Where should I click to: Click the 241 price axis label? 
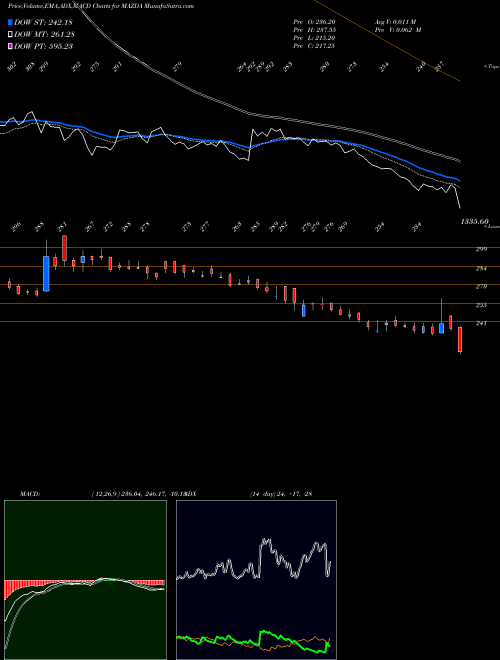point(481,323)
